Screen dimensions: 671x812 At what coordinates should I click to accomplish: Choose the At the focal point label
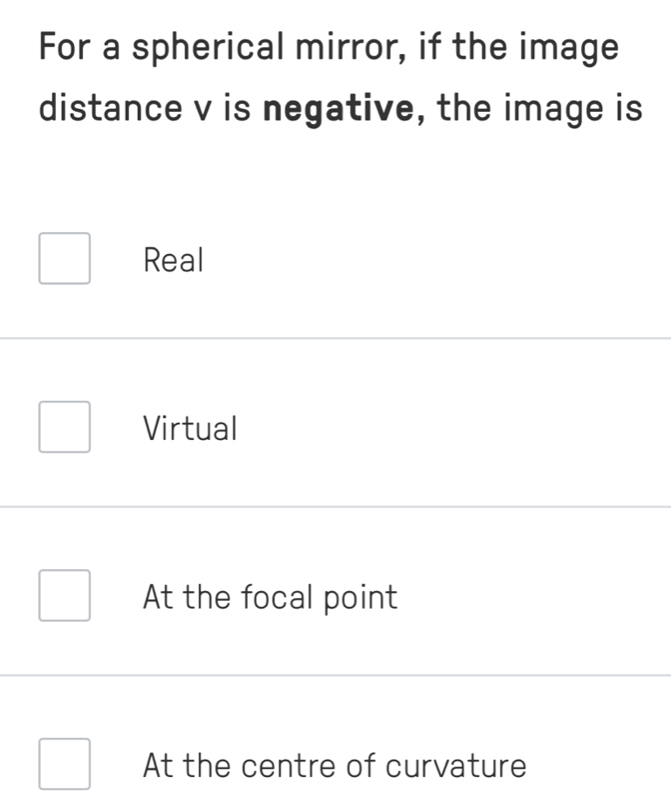click(x=270, y=597)
